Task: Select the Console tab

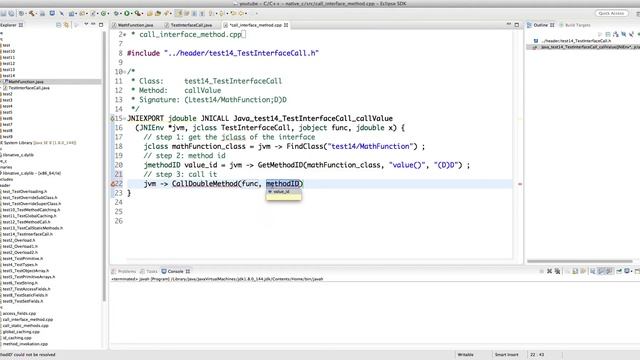Action: click(176, 271)
